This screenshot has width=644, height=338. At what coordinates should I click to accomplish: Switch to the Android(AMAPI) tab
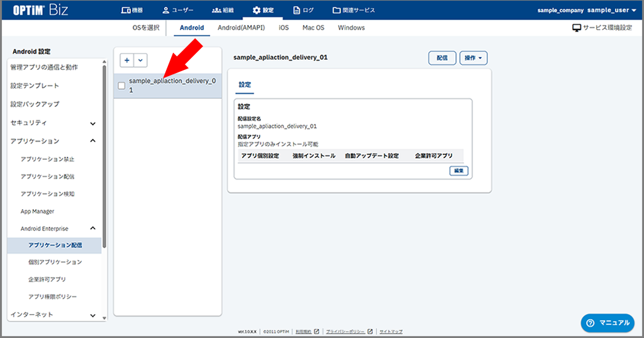[241, 28]
